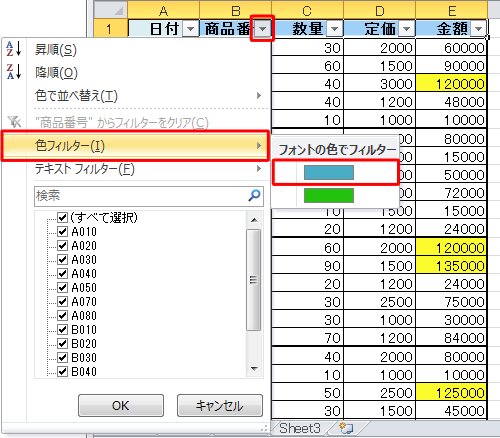
Task: Uncheck the A010 checkbox
Action: (62, 231)
